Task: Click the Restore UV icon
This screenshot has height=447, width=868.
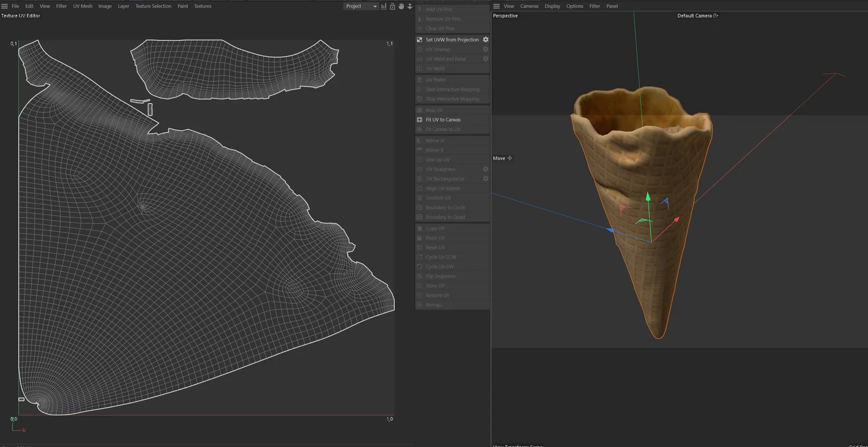Action: 419,295
